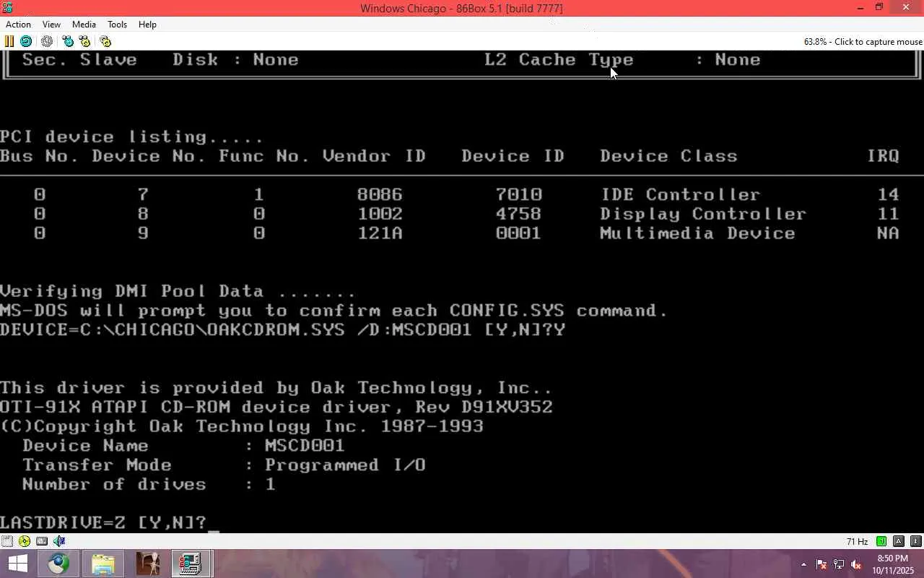The image size is (924, 578).
Task: Click Device ID value 7010
Action: coord(518,194)
